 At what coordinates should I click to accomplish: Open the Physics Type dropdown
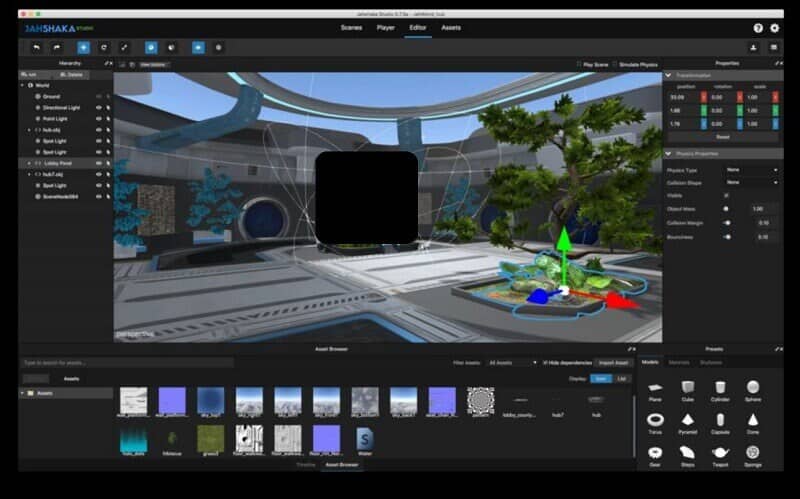[752, 170]
